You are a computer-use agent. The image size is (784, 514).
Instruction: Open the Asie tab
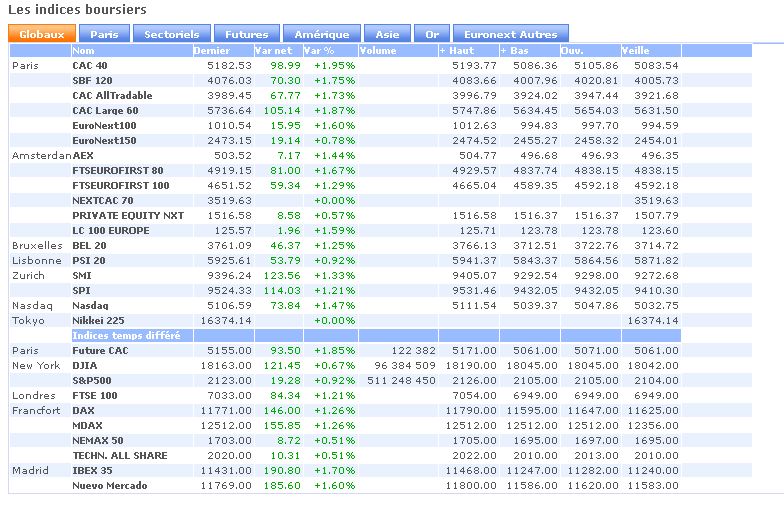[388, 34]
